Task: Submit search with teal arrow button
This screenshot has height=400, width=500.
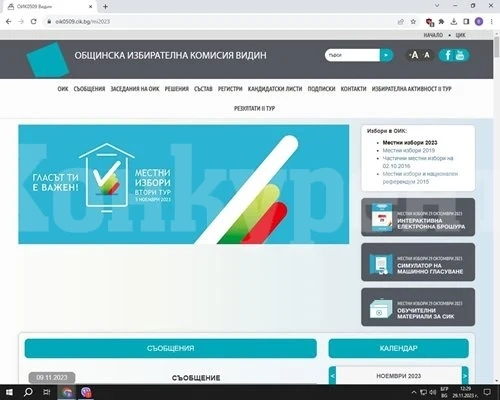Action: click(387, 55)
